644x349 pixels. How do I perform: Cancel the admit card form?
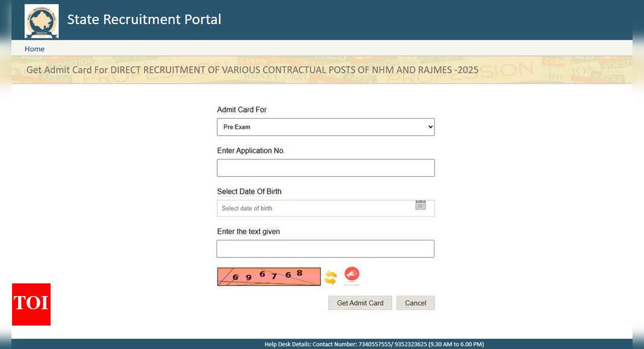(x=415, y=303)
